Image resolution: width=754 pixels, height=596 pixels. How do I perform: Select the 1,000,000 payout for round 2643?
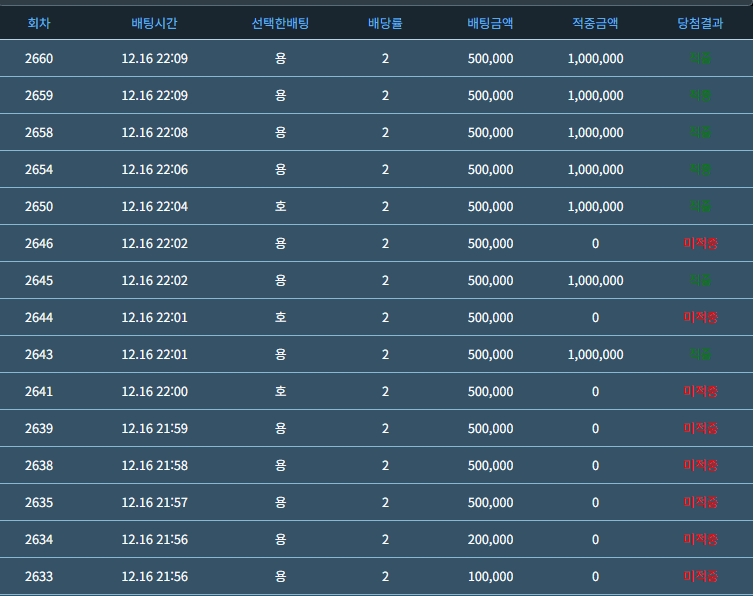click(595, 355)
